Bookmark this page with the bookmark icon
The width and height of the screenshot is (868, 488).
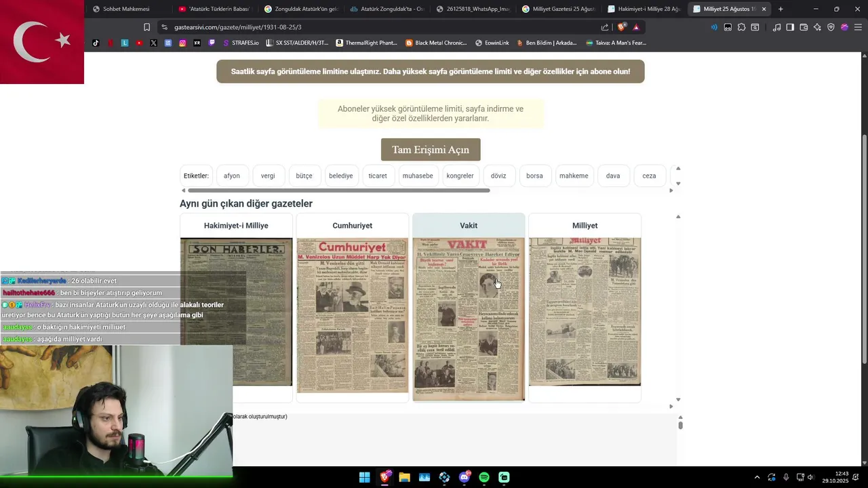(146, 27)
